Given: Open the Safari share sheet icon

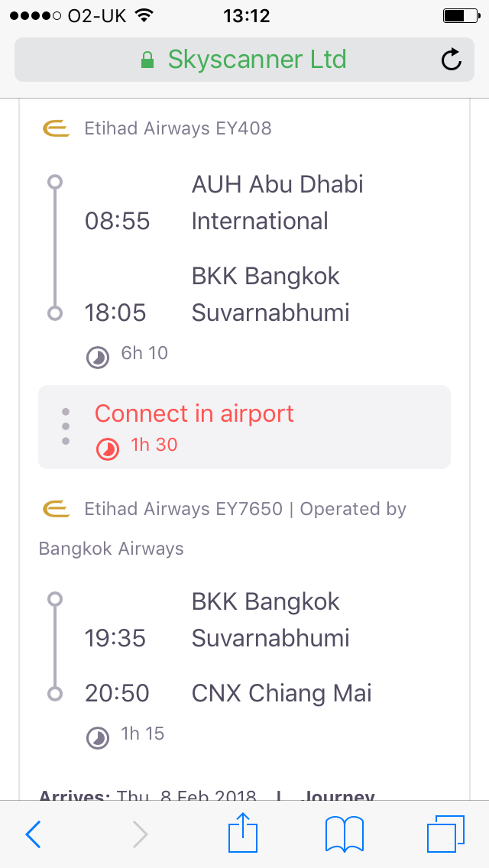Looking at the screenshot, I should coord(243,832).
